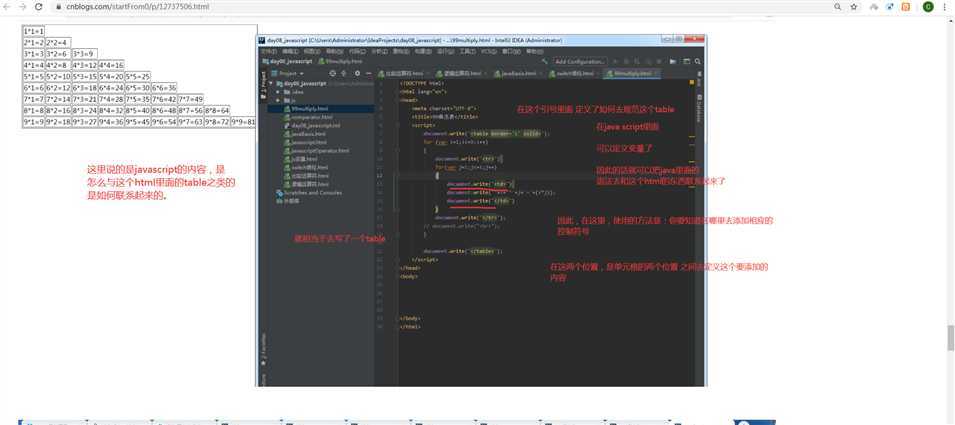Open the Favorites side tool tab
The width and height of the screenshot is (955, 425).
(264, 351)
